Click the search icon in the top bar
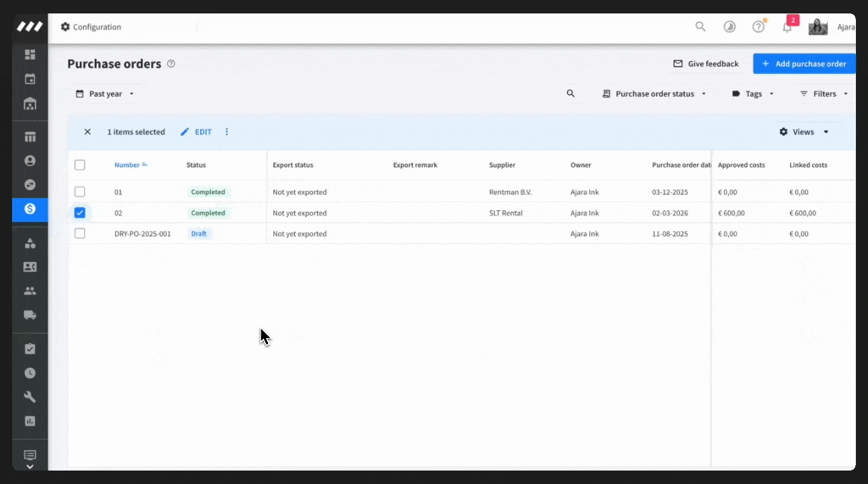This screenshot has width=868, height=484. click(700, 27)
